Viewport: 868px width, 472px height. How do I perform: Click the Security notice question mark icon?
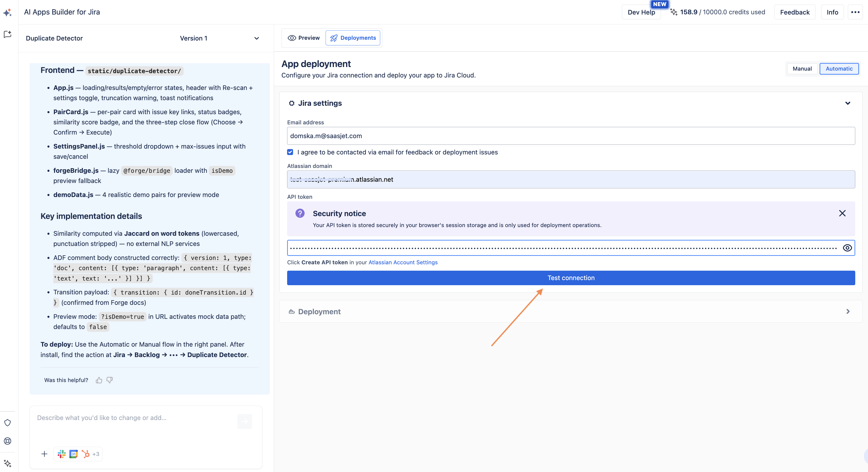[300, 213]
